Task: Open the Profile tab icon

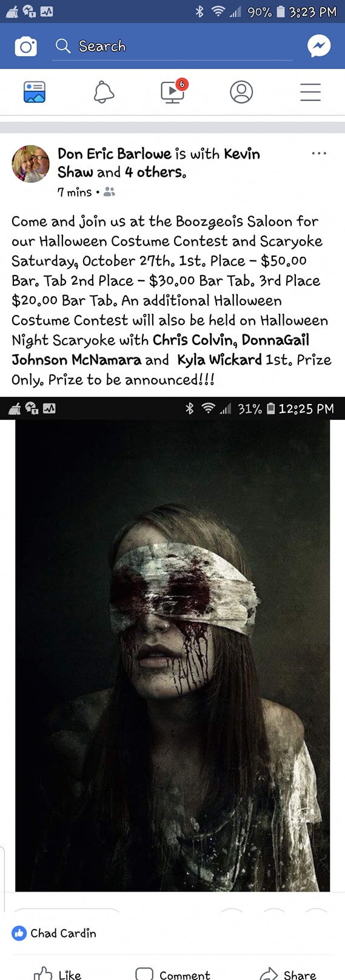Action: (241, 92)
